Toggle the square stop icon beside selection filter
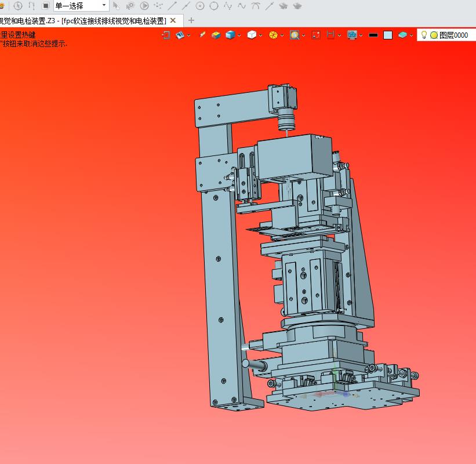The height and width of the screenshot is (464, 476). [x=45, y=6]
